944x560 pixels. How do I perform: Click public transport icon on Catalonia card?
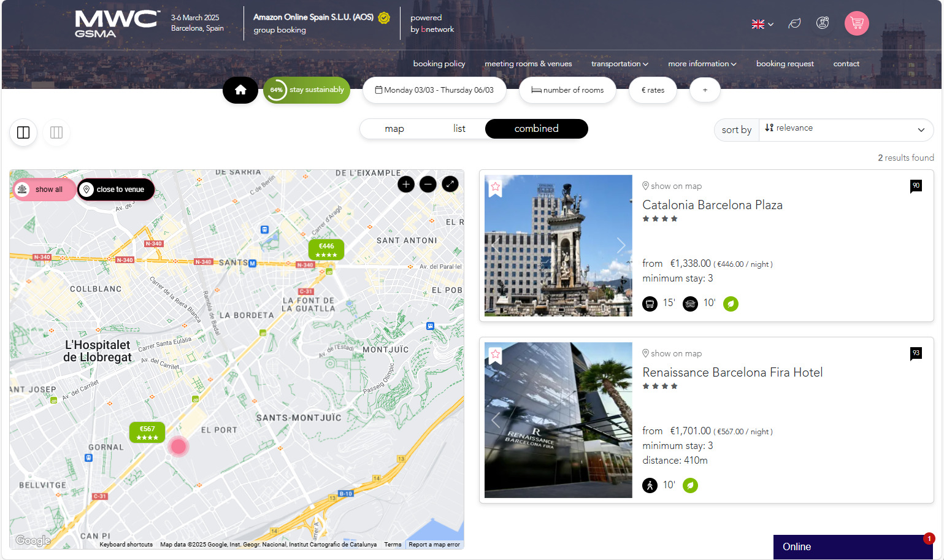click(650, 304)
